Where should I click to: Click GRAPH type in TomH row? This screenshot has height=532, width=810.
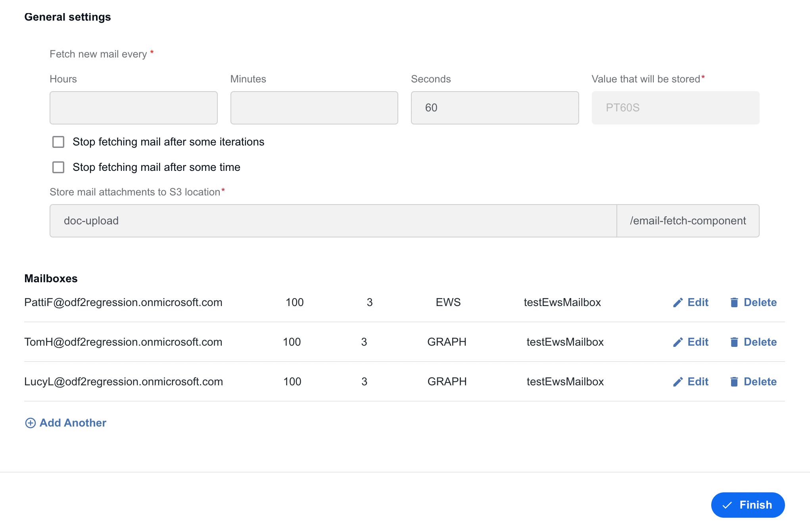(447, 342)
